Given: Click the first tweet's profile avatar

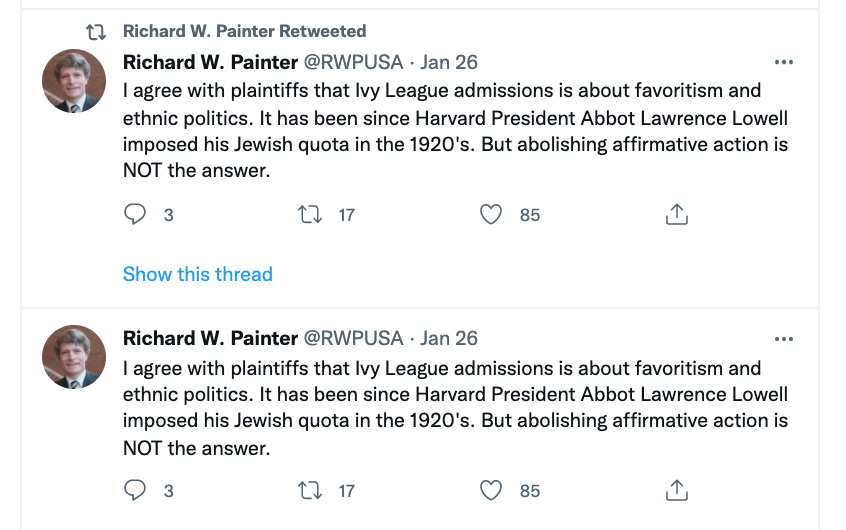Looking at the screenshot, I should pyautogui.click(x=74, y=81).
